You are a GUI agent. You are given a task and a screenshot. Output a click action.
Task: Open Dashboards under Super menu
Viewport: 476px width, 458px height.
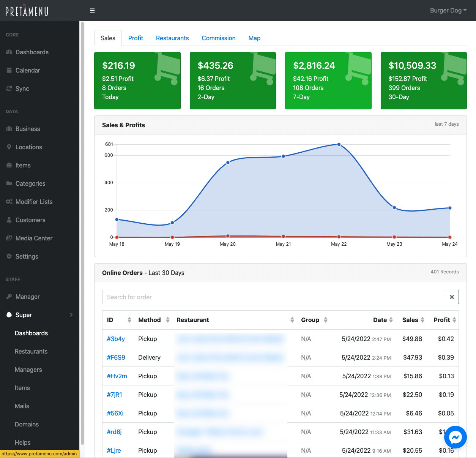pos(31,333)
